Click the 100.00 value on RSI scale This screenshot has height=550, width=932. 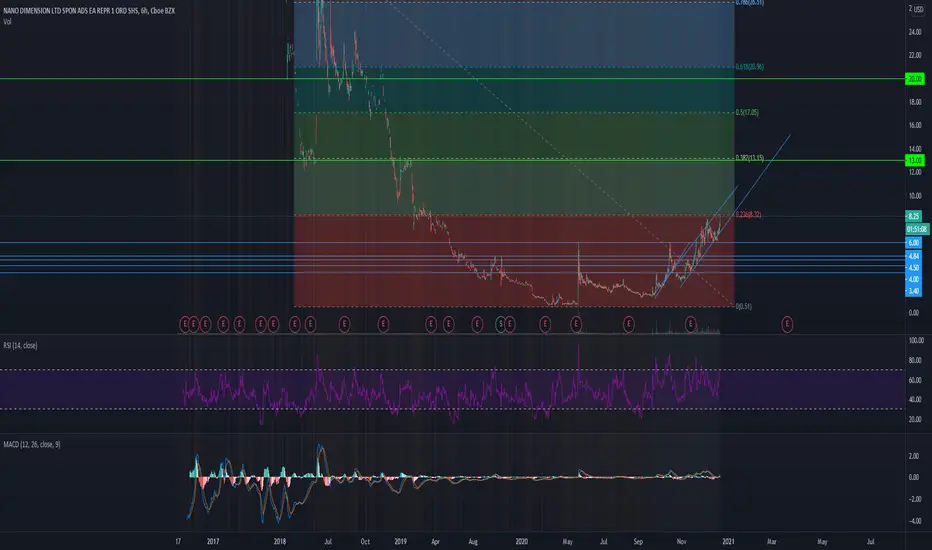pyautogui.click(x=916, y=341)
